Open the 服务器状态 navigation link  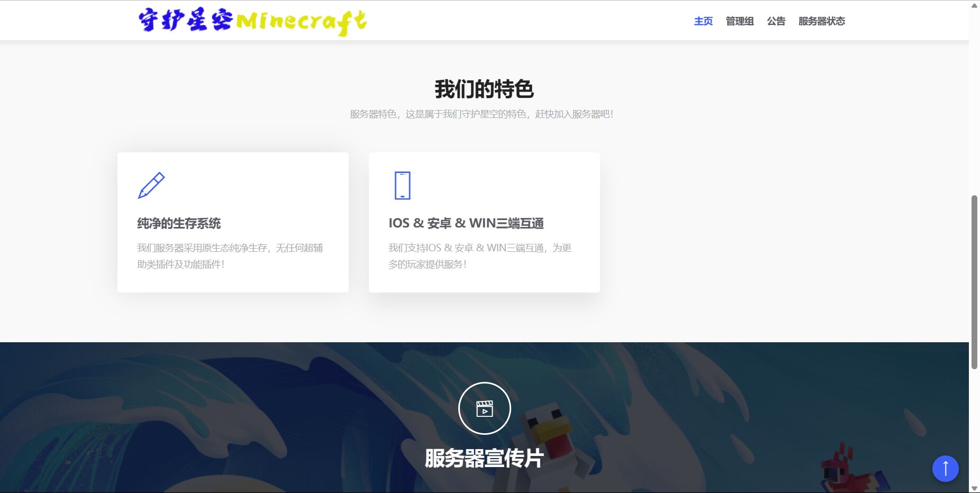[x=822, y=21]
